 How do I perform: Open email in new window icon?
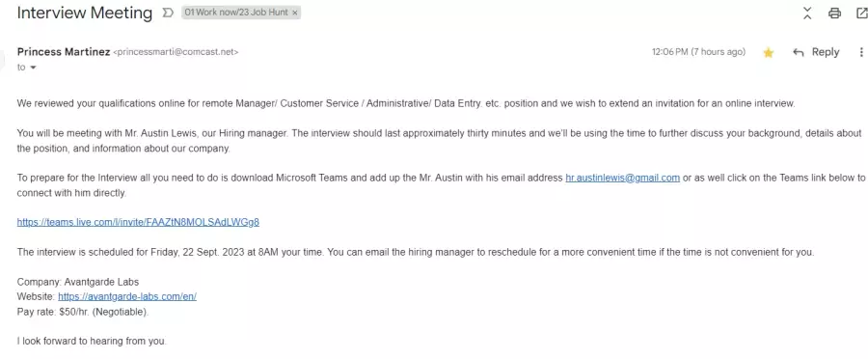[862, 13]
